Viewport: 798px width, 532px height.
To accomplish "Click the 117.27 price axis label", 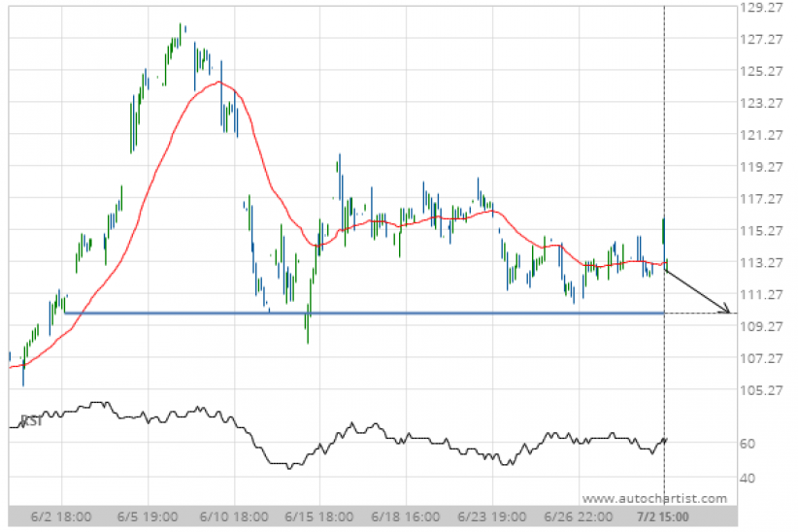I will (x=761, y=199).
